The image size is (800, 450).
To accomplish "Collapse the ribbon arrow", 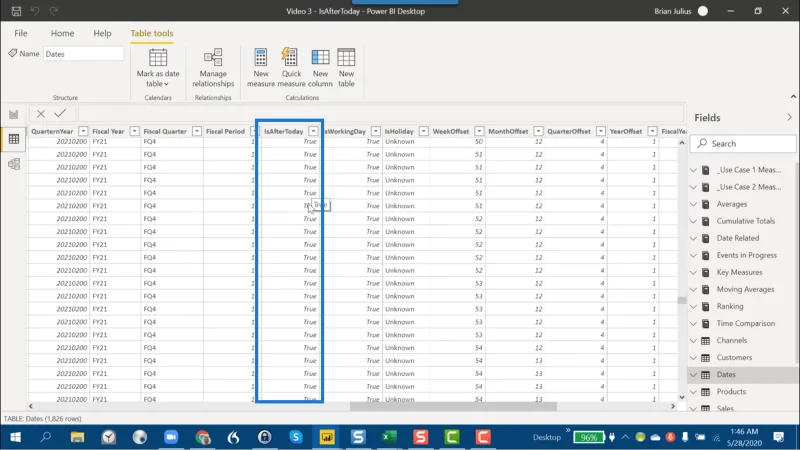I will click(793, 96).
